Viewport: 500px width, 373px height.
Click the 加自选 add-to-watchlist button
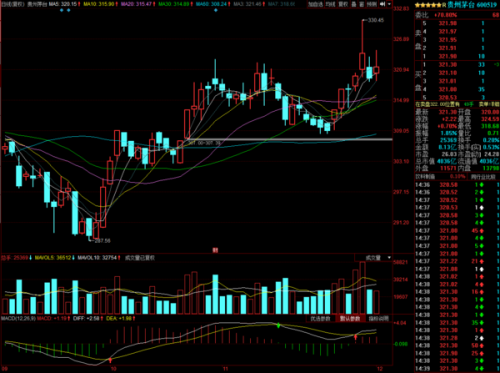click(315, 4)
